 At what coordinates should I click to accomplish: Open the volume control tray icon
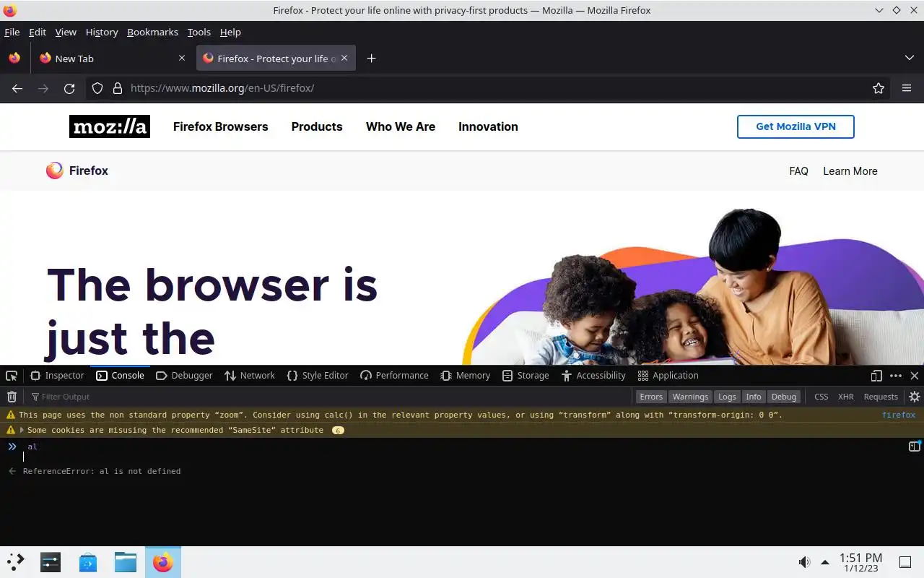point(804,562)
